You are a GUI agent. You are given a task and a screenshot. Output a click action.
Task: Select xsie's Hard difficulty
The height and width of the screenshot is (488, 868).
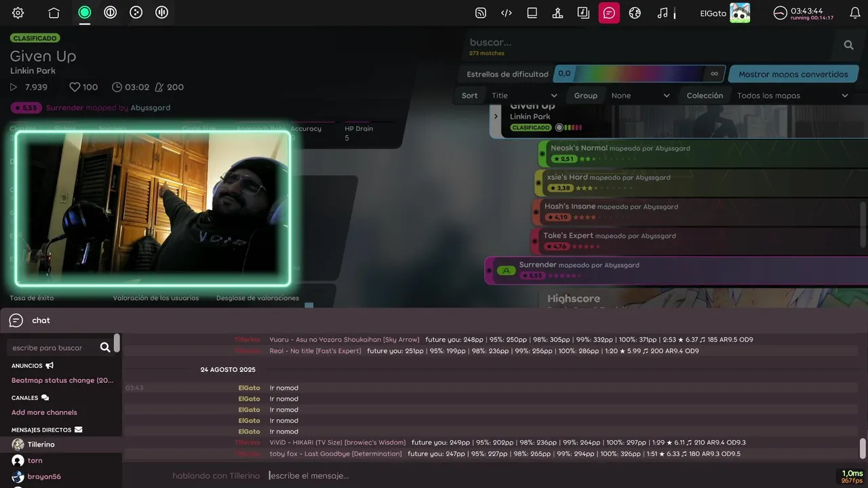[701, 182]
